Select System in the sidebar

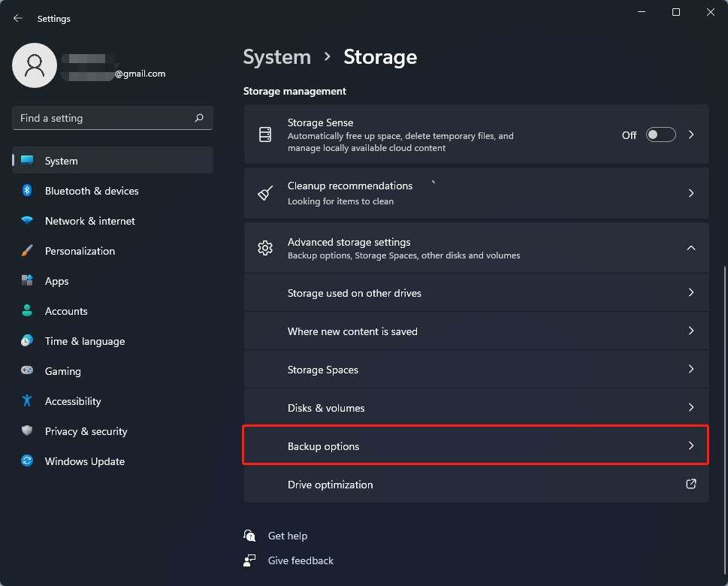[60, 161]
